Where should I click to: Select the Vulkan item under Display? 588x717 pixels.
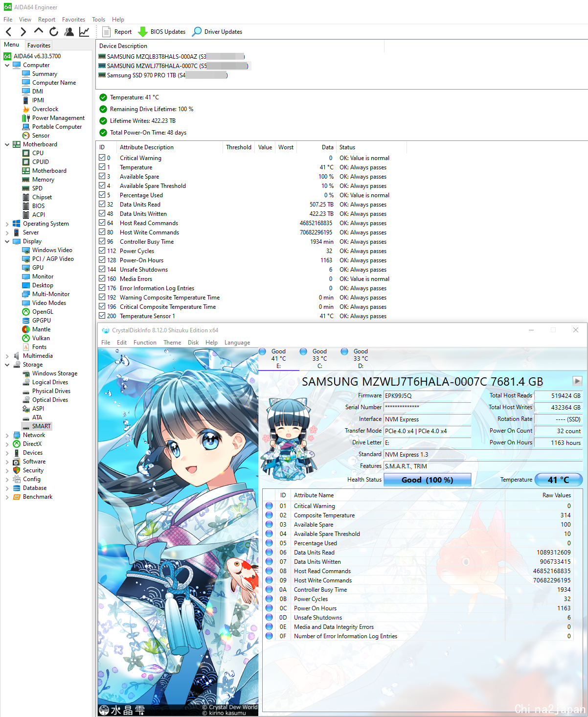point(36,338)
